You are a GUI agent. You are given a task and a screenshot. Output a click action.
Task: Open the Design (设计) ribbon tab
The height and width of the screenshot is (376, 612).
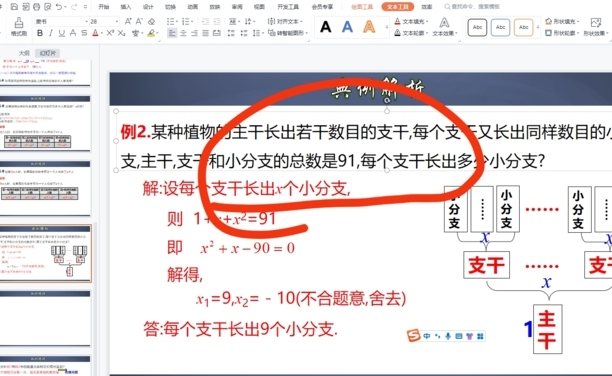coord(148,7)
